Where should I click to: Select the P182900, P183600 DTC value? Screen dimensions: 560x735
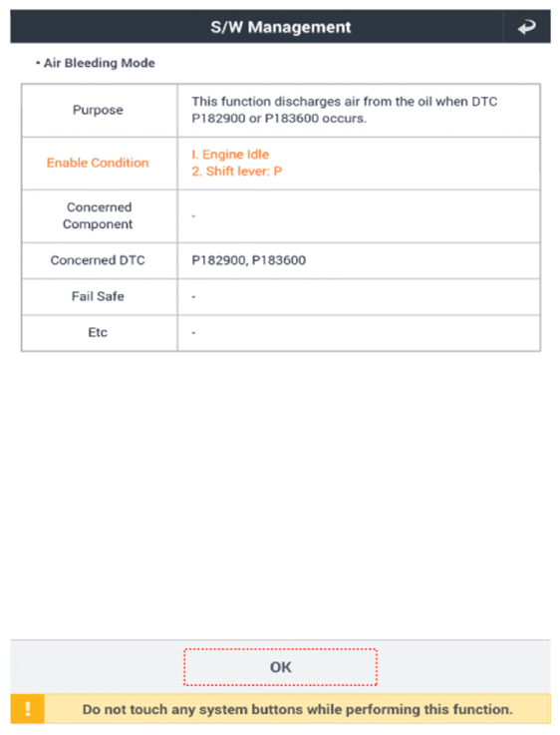tap(249, 260)
